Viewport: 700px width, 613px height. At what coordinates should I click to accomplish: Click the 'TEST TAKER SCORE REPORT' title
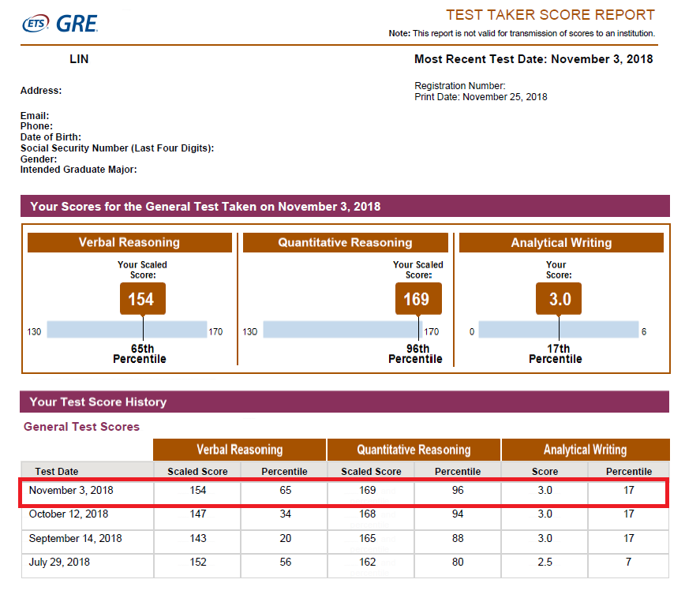pos(550,15)
